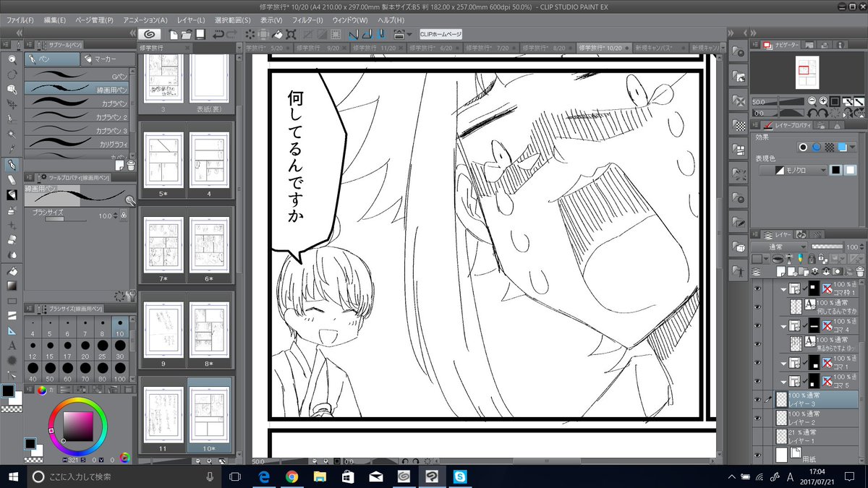Apply the border effect circle icon
The image size is (868, 488).
(802, 147)
